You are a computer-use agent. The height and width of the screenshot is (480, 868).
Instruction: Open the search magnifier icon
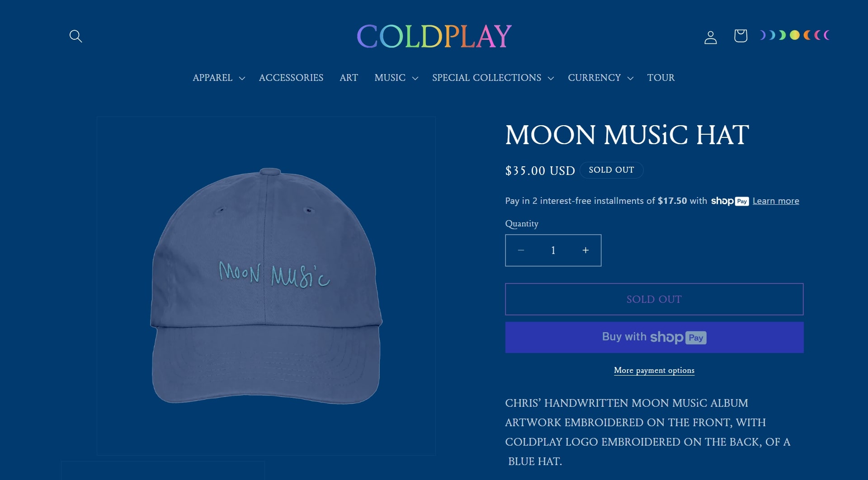75,36
